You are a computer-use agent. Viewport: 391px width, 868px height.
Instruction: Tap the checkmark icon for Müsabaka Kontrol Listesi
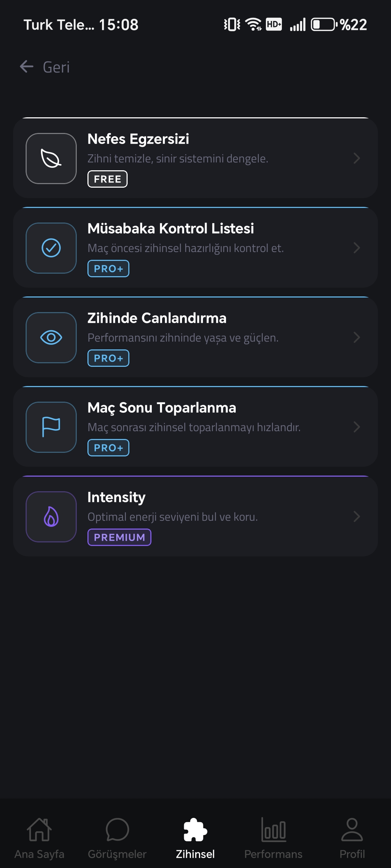click(51, 248)
